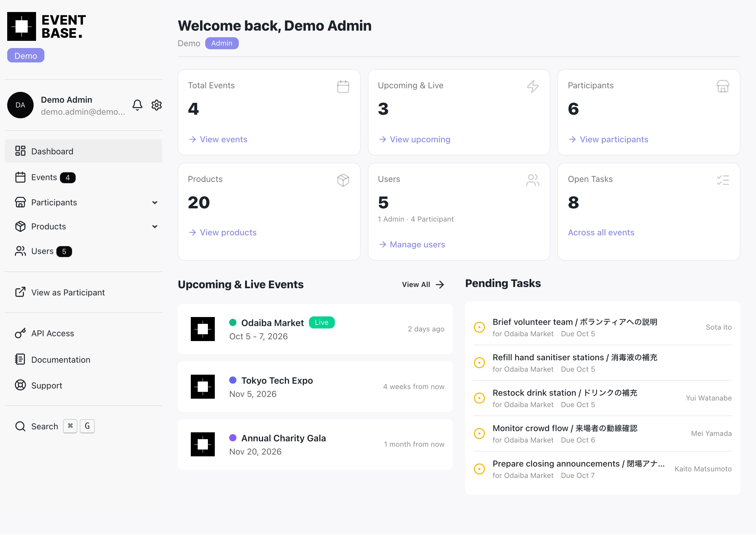The height and width of the screenshot is (535, 756).
Task: Click Across all events link
Action: 601,233
